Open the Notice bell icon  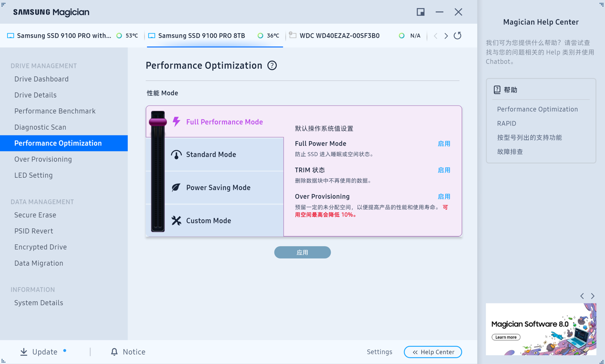coord(114,352)
